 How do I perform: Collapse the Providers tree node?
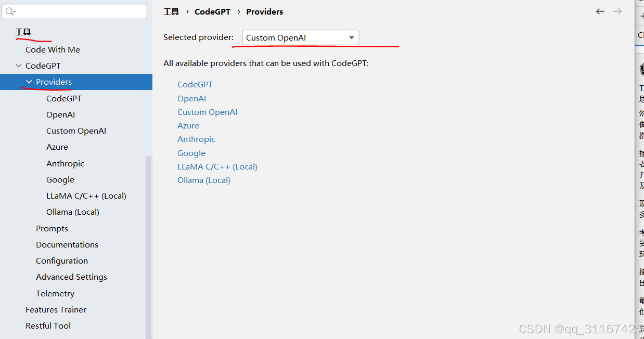pos(29,82)
